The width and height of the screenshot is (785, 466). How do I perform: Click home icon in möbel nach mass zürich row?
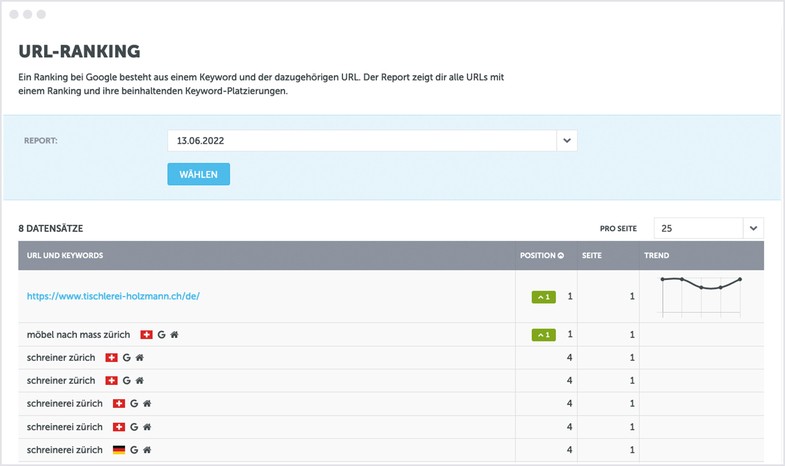click(175, 334)
